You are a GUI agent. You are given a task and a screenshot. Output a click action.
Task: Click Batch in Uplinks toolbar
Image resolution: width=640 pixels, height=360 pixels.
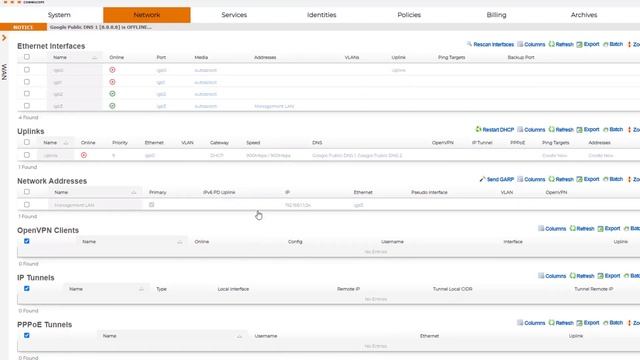point(613,129)
